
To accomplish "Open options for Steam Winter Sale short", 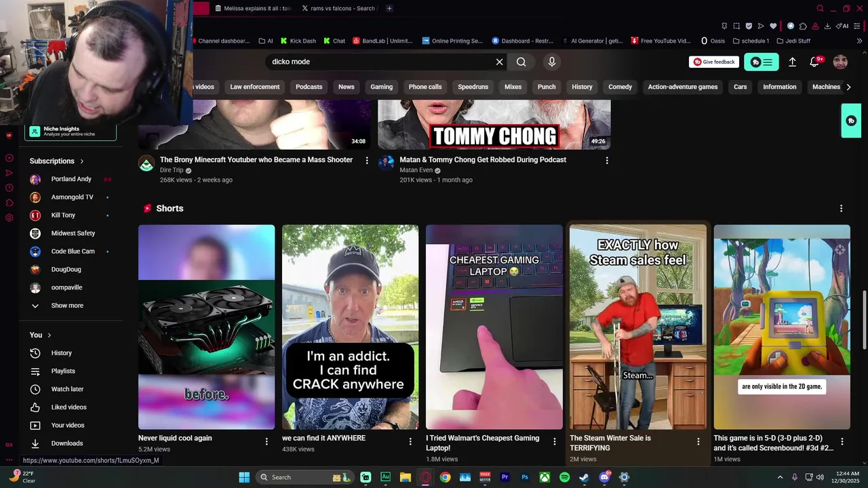I will pyautogui.click(x=698, y=441).
